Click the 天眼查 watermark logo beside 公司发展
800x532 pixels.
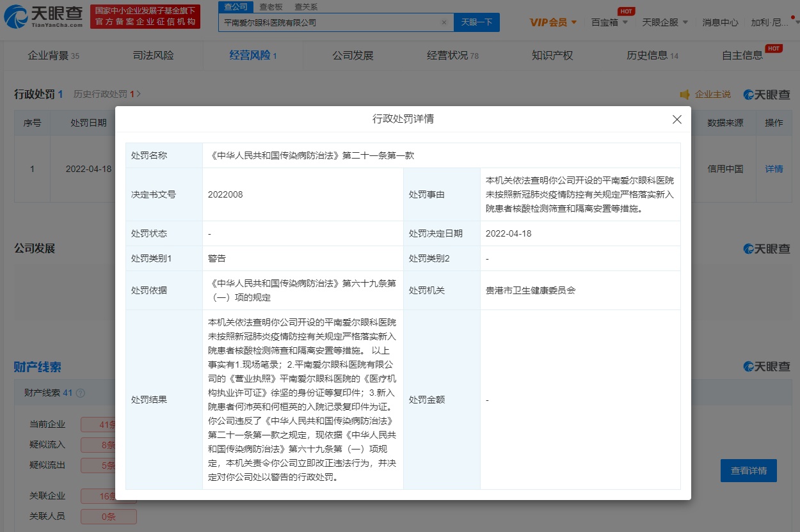[767, 249]
